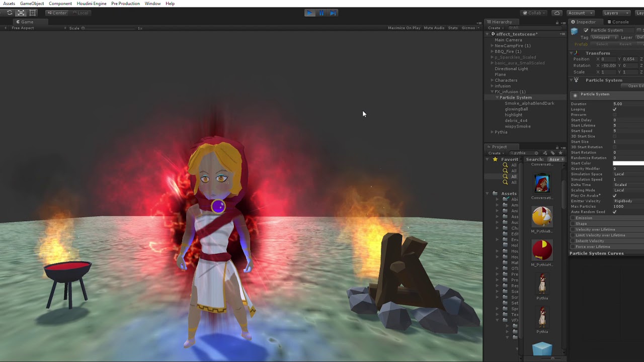The image size is (644, 362).
Task: Select the M_PythiaH... red material thumbnail
Action: coord(542,250)
